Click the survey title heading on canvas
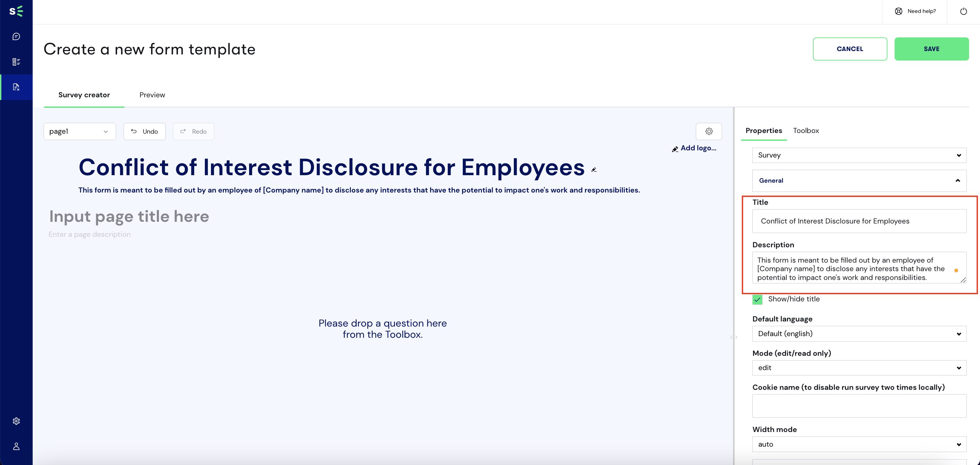 tap(331, 167)
